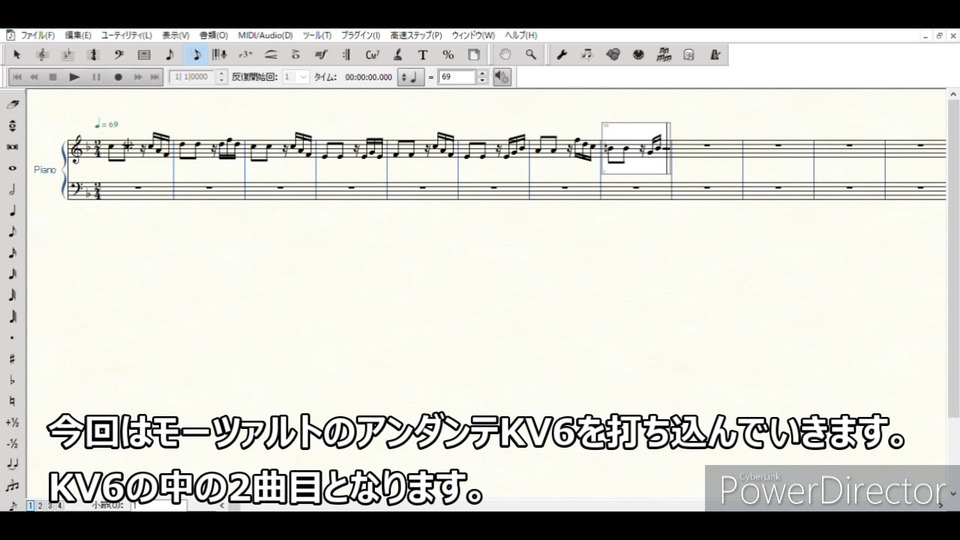Viewport: 960px width, 540px height.
Task: Select the arrow Selection tool
Action: 17,55
